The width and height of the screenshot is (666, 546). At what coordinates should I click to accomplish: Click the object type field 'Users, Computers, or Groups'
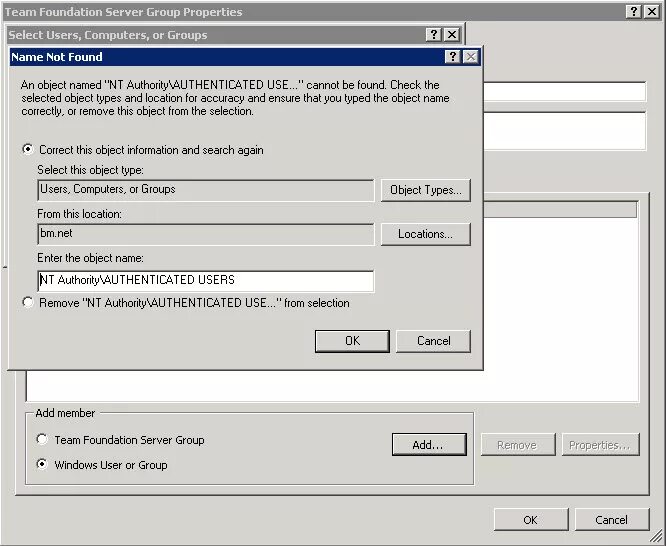point(206,190)
